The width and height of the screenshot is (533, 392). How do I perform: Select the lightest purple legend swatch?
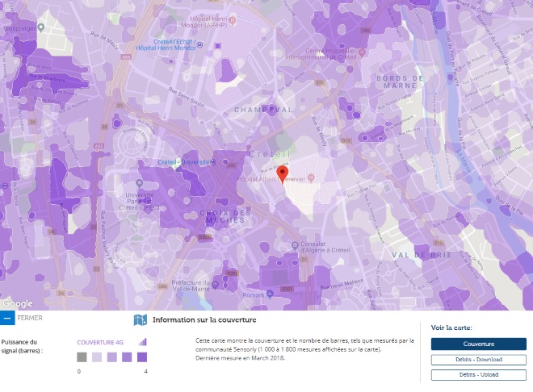click(97, 357)
